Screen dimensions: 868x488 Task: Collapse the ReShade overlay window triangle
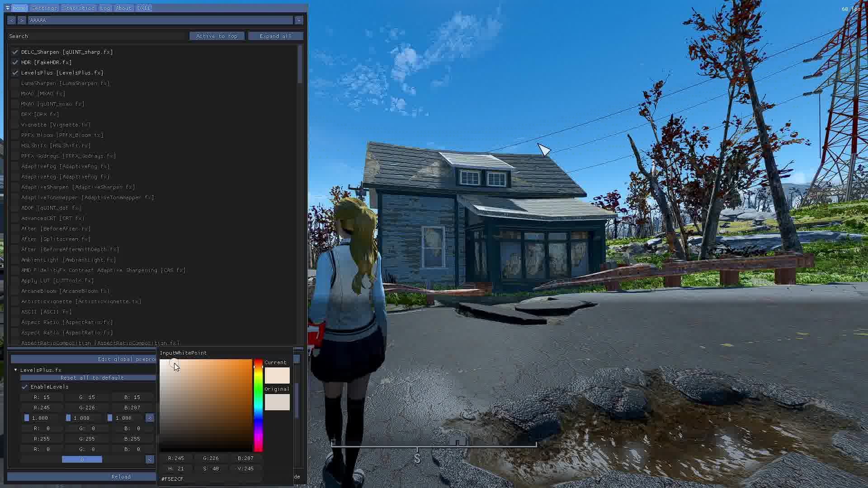[x=8, y=8]
